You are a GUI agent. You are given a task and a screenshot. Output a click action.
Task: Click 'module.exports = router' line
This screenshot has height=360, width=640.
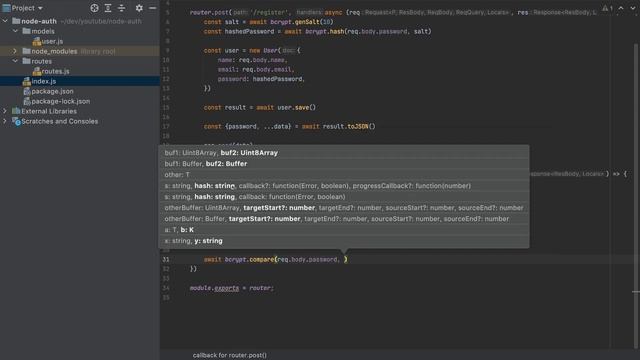pyautogui.click(x=231, y=288)
